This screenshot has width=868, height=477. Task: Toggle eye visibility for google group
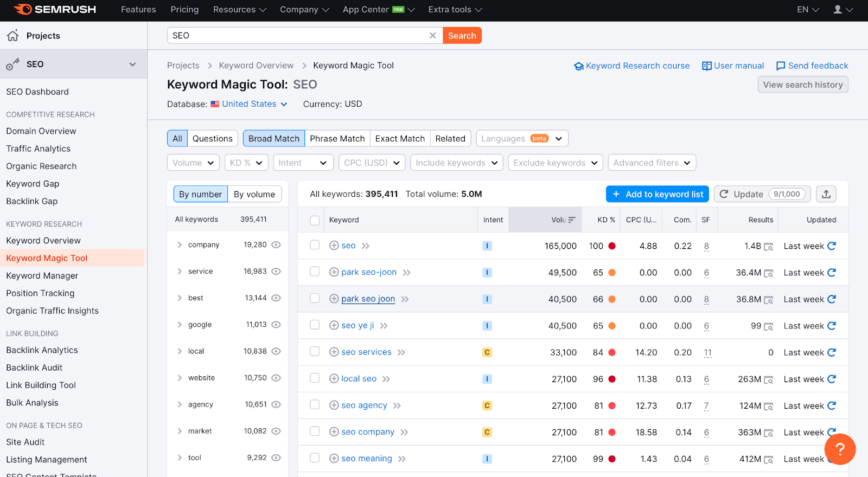pos(276,325)
